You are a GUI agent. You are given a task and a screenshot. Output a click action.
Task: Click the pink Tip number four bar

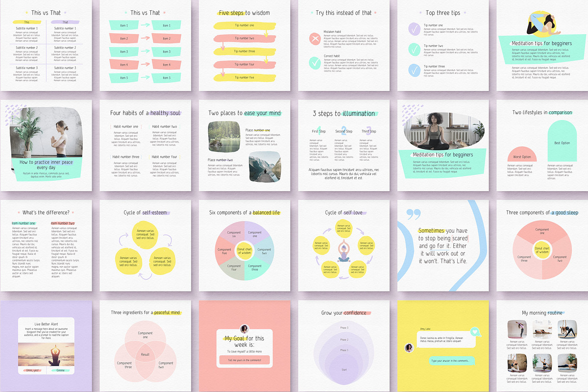(245, 65)
